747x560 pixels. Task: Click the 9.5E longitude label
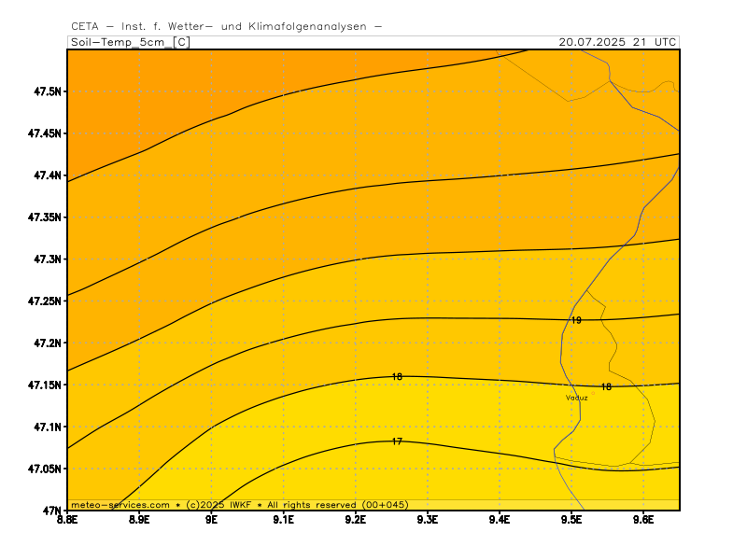coord(571,520)
